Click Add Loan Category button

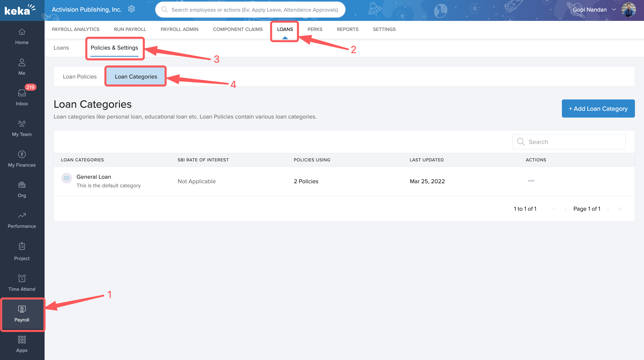(x=598, y=109)
